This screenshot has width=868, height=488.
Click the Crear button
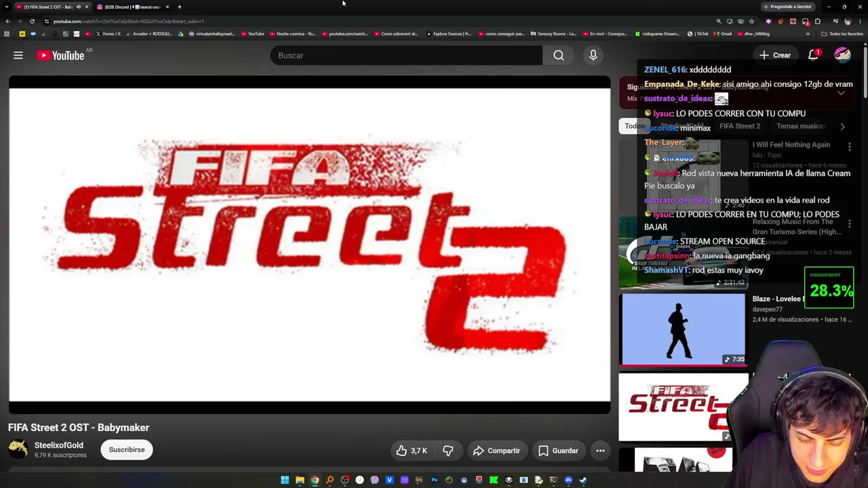tap(775, 55)
